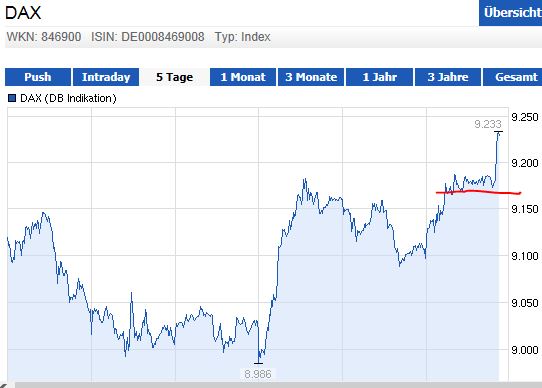The width and height of the screenshot is (542, 388).
Task: Select the 5 Tage tab
Action: click(x=174, y=77)
